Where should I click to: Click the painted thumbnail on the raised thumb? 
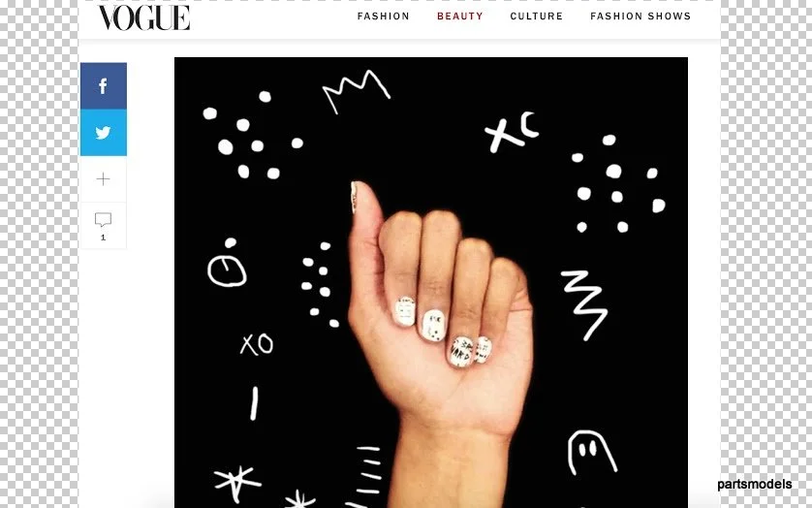pyautogui.click(x=354, y=197)
